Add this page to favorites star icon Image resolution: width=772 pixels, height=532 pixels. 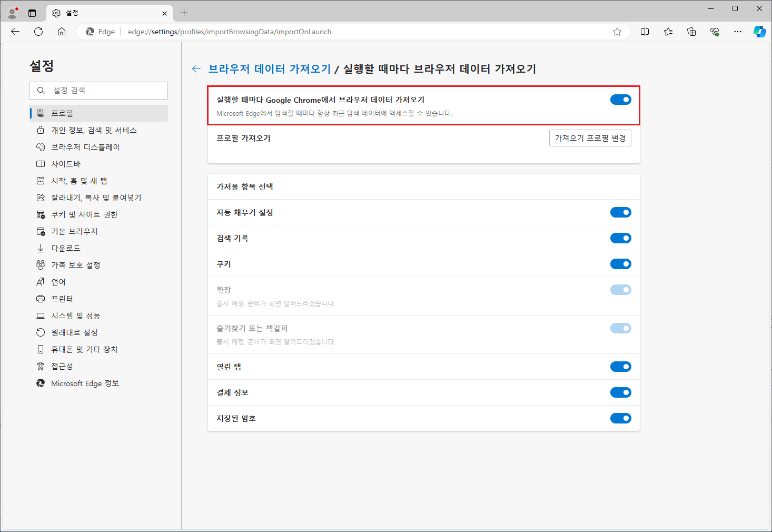(617, 32)
